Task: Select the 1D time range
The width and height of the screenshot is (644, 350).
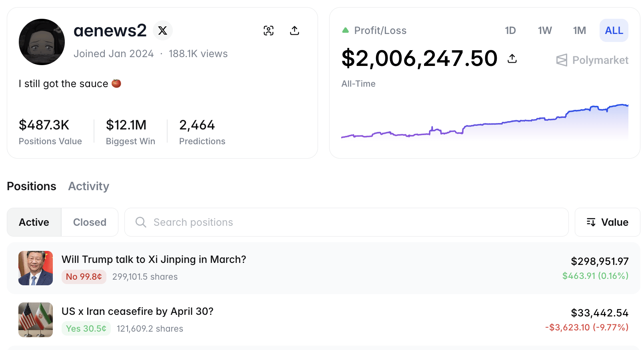Action: click(510, 31)
